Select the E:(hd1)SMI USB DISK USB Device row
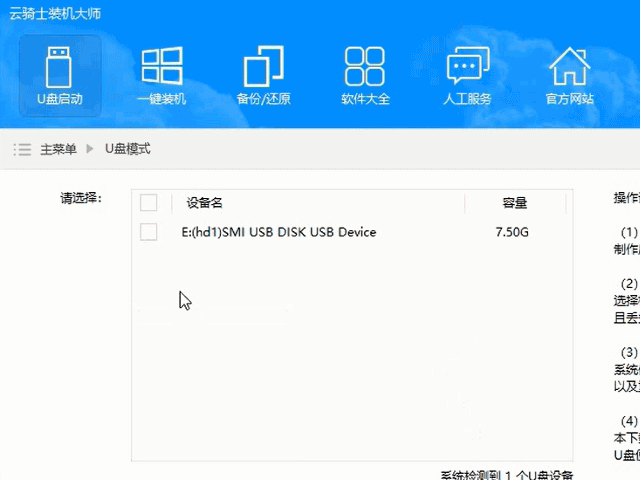The height and width of the screenshot is (480, 640). click(352, 232)
